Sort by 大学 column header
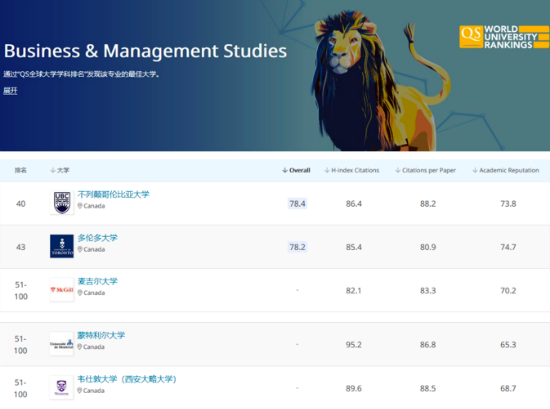This screenshot has width=550, height=409. click(60, 170)
